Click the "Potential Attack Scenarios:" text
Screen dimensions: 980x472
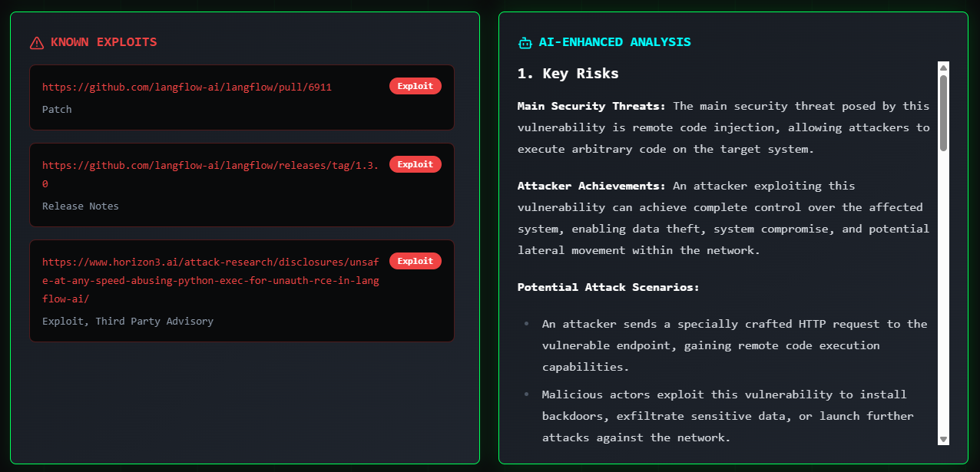click(608, 287)
